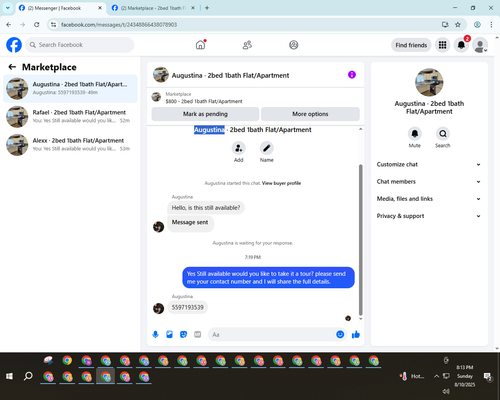Open the account profile avatar menu
The width and height of the screenshot is (500, 400).
coord(480,45)
